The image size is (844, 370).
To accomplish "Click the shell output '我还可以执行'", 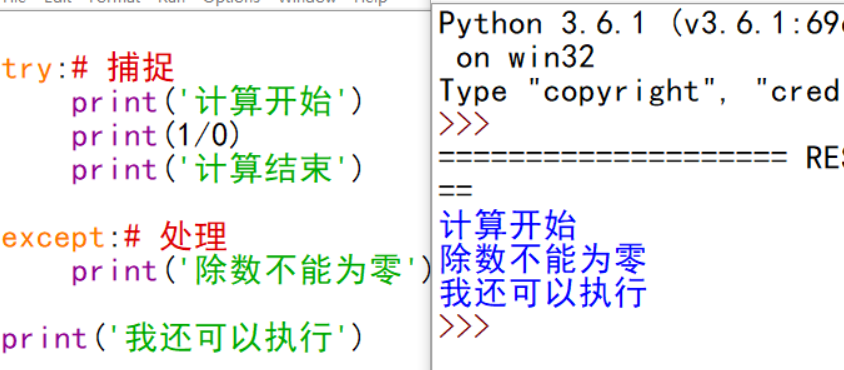I will (543, 292).
